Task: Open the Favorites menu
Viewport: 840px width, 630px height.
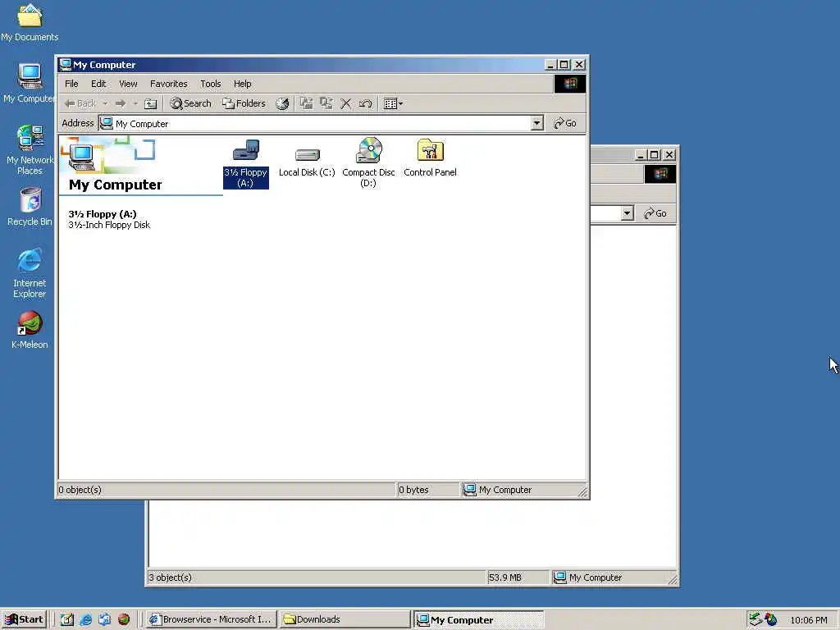Action: point(169,84)
